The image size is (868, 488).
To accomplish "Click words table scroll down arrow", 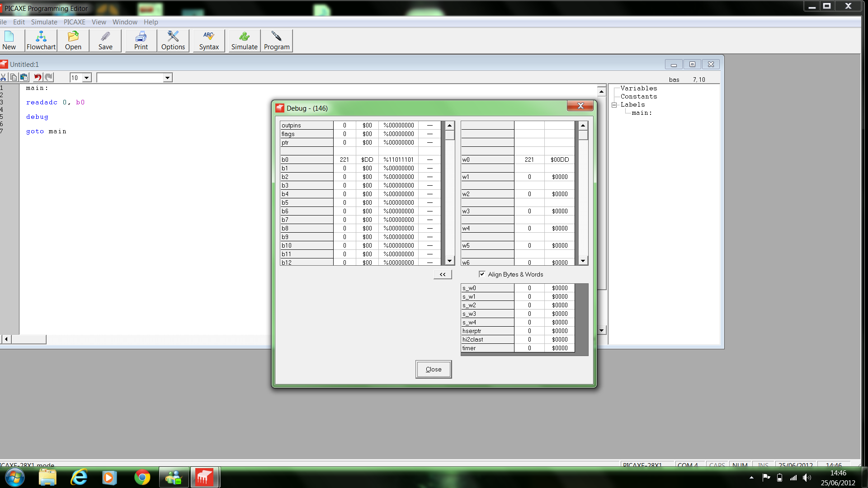I will pos(583,261).
